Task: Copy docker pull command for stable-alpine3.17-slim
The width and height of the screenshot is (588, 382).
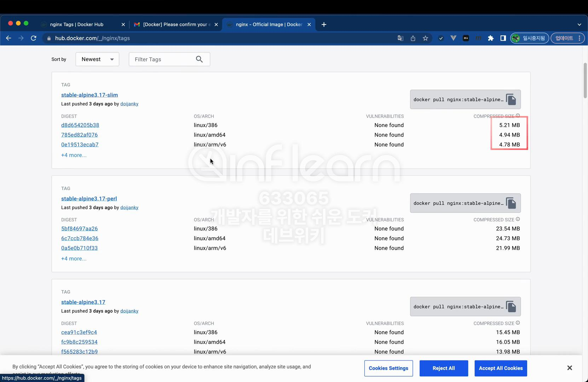Action: [511, 99]
